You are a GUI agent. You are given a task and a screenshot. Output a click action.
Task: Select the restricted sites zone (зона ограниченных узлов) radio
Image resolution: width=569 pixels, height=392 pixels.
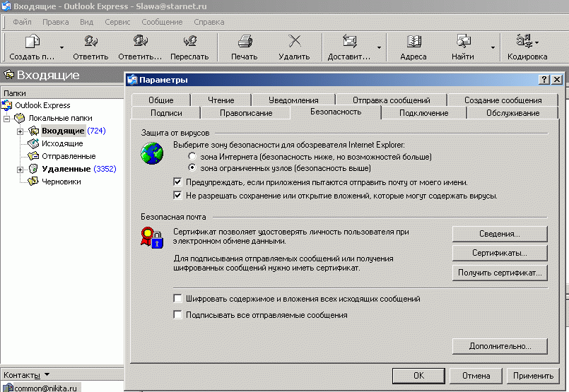click(x=192, y=167)
